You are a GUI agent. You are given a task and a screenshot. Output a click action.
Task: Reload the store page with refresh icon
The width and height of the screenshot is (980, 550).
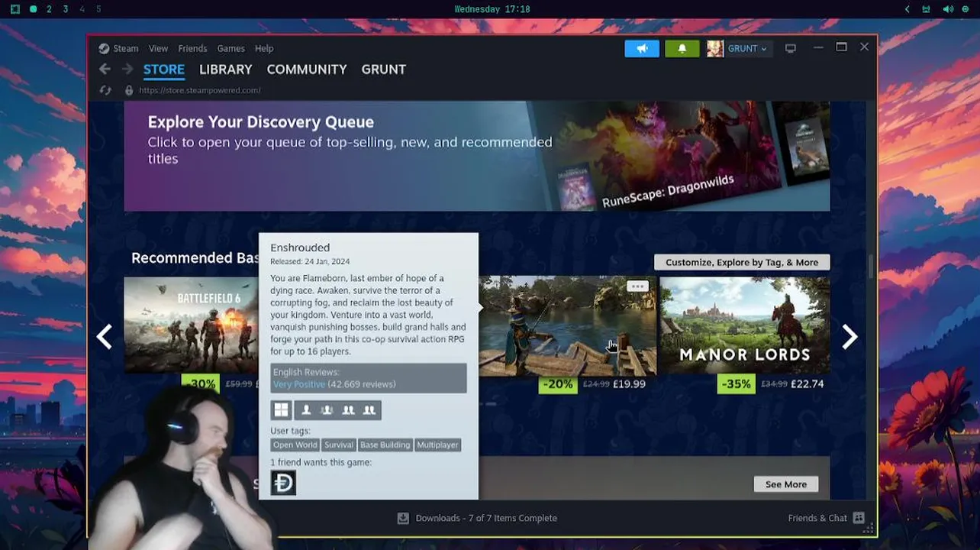tap(105, 90)
